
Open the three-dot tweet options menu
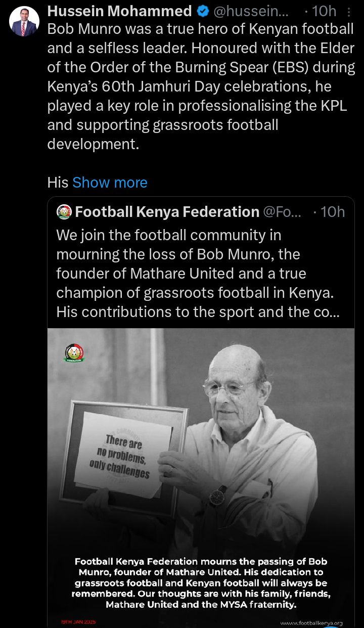[348, 11]
